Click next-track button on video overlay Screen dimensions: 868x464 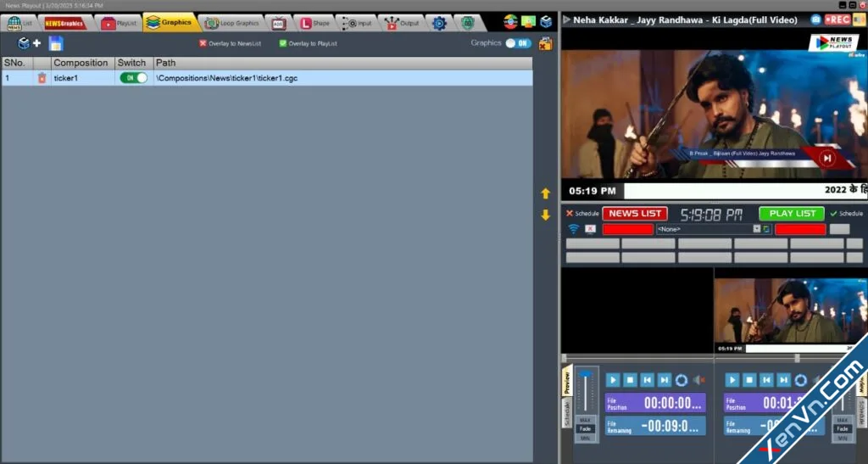click(827, 159)
